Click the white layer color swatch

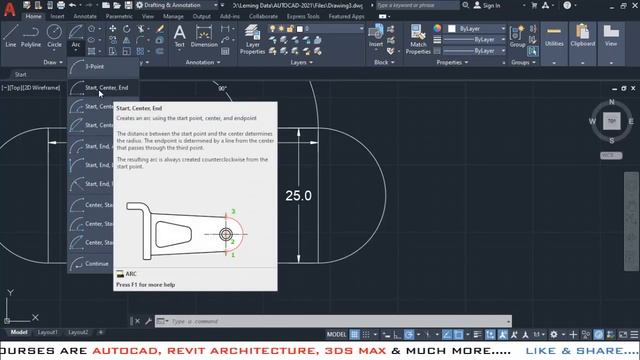(x=300, y=29)
